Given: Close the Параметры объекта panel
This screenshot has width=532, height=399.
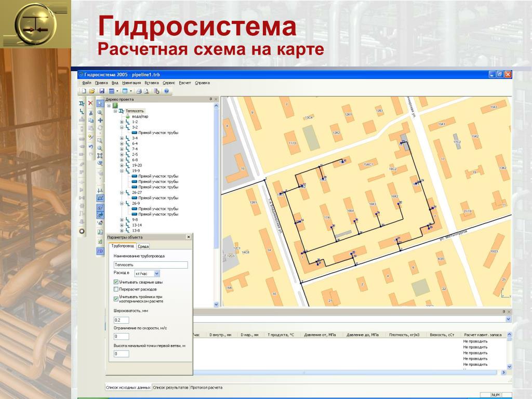Looking at the screenshot, I should pyautogui.click(x=189, y=237).
